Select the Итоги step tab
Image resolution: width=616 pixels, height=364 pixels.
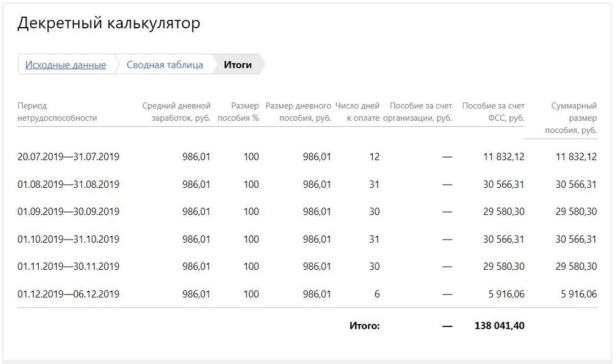(238, 65)
